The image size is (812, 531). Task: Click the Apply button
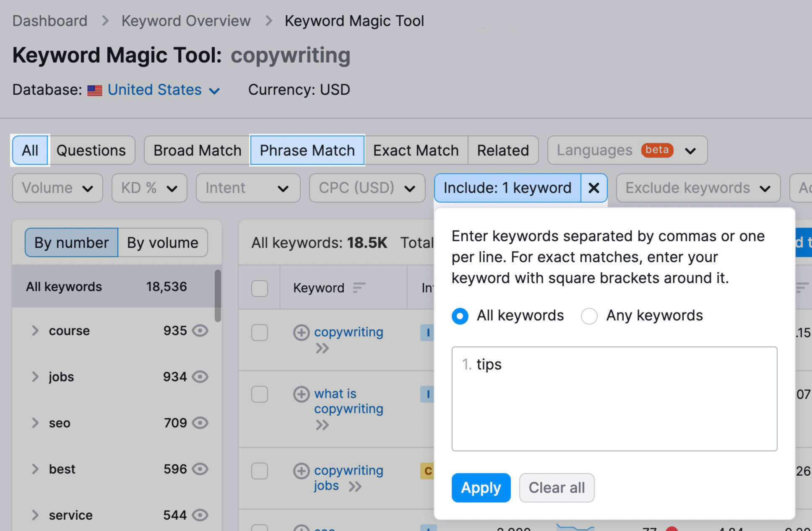coord(481,488)
